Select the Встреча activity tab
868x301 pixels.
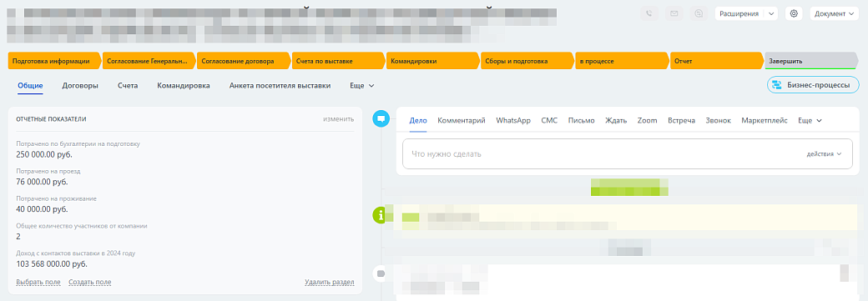click(x=681, y=120)
